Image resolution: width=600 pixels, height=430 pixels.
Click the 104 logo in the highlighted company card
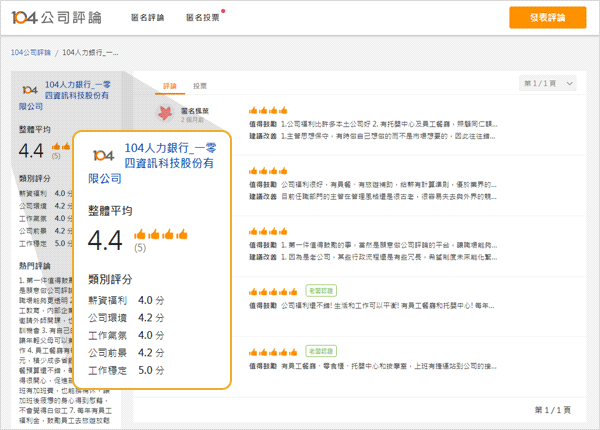click(103, 155)
